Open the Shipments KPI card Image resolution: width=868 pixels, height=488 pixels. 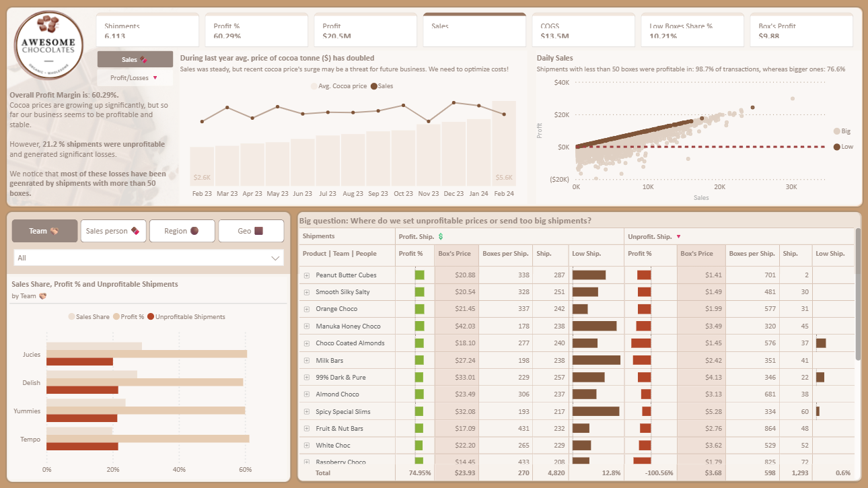point(147,30)
